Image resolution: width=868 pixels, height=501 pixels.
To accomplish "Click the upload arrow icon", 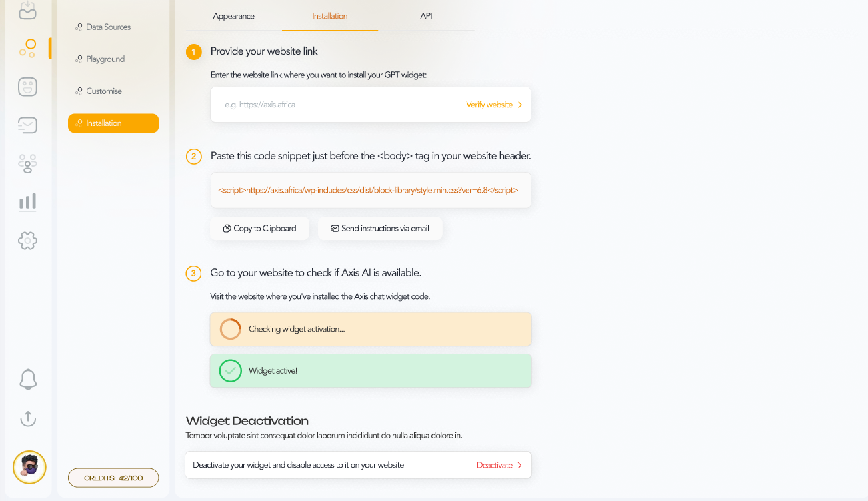I will [x=27, y=418].
